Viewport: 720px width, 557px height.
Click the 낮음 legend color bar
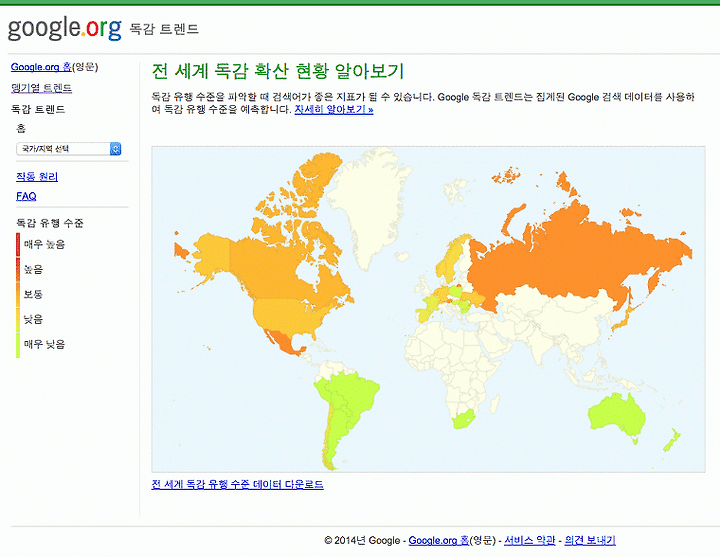click(x=18, y=319)
